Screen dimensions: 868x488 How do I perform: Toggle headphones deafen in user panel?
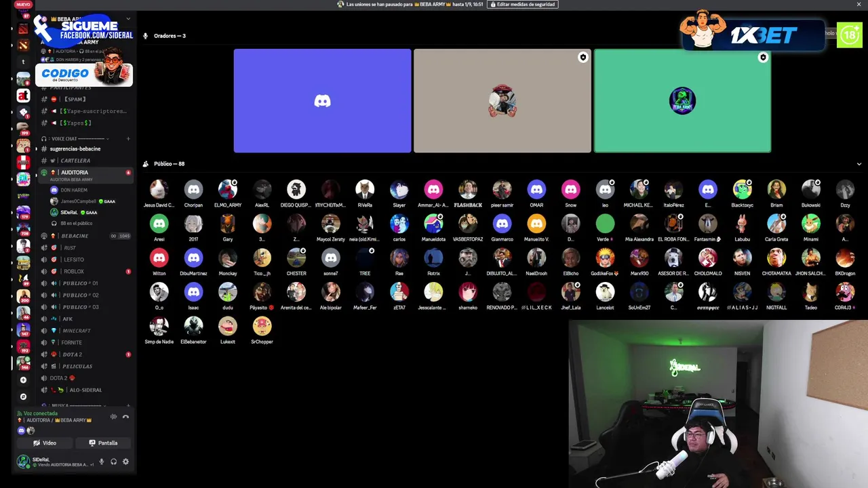click(x=113, y=462)
